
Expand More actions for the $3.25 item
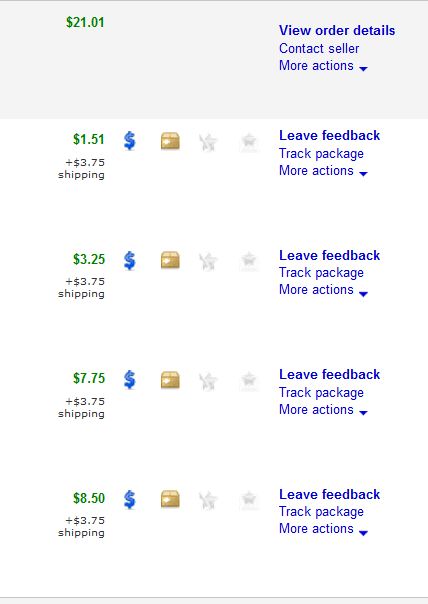pyautogui.click(x=323, y=290)
